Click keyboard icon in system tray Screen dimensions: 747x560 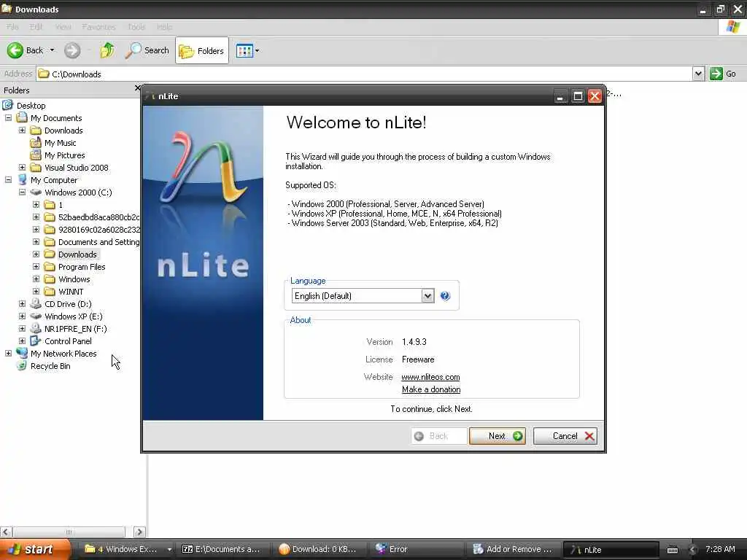point(672,550)
